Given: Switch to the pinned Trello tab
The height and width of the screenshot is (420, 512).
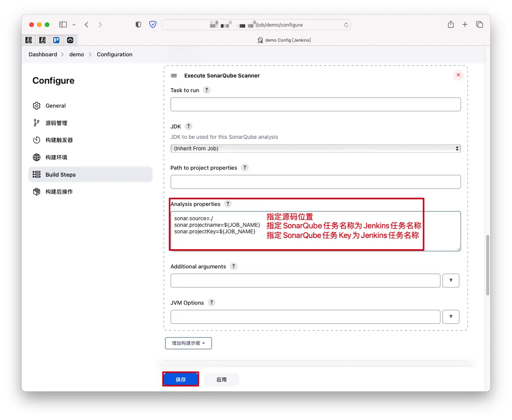Looking at the screenshot, I should [56, 40].
